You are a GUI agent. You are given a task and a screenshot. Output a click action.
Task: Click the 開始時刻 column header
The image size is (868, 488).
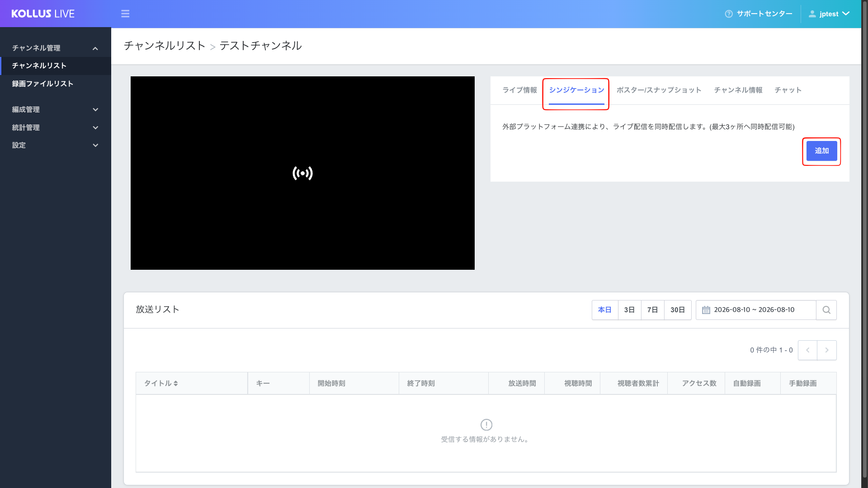click(354, 383)
